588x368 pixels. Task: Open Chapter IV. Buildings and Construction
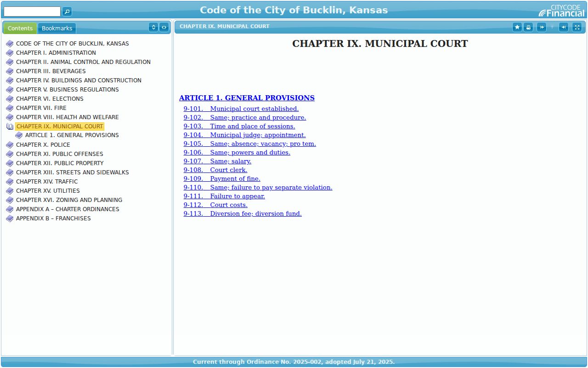(x=79, y=80)
